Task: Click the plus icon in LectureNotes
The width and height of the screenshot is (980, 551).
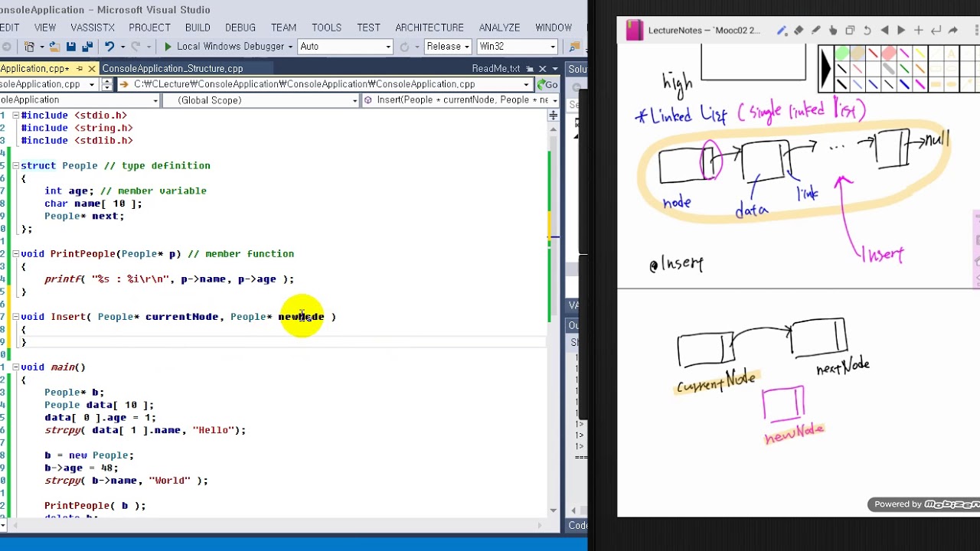Action: 919,31
